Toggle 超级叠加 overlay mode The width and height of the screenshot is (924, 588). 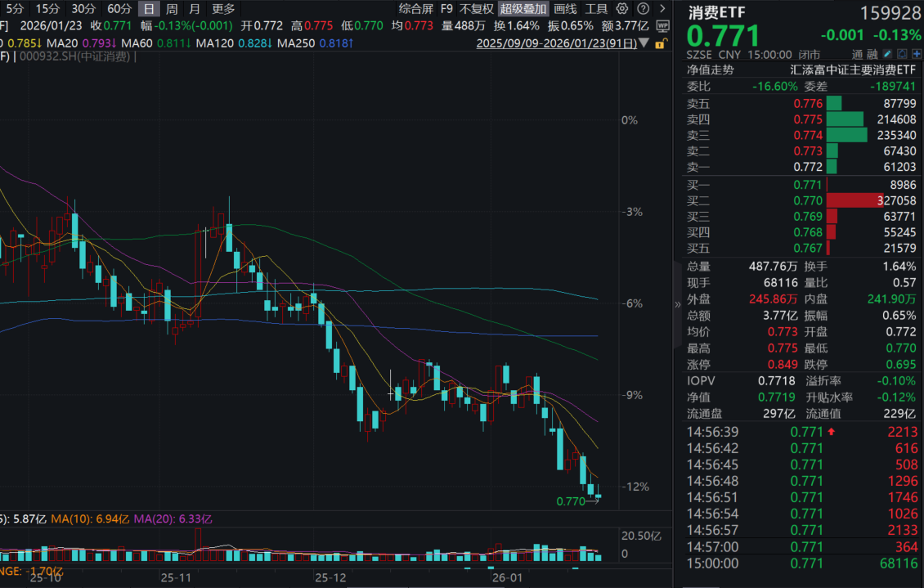(x=523, y=9)
